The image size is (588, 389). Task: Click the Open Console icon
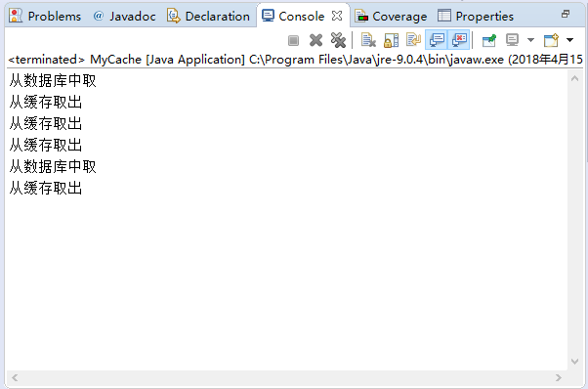(x=551, y=40)
